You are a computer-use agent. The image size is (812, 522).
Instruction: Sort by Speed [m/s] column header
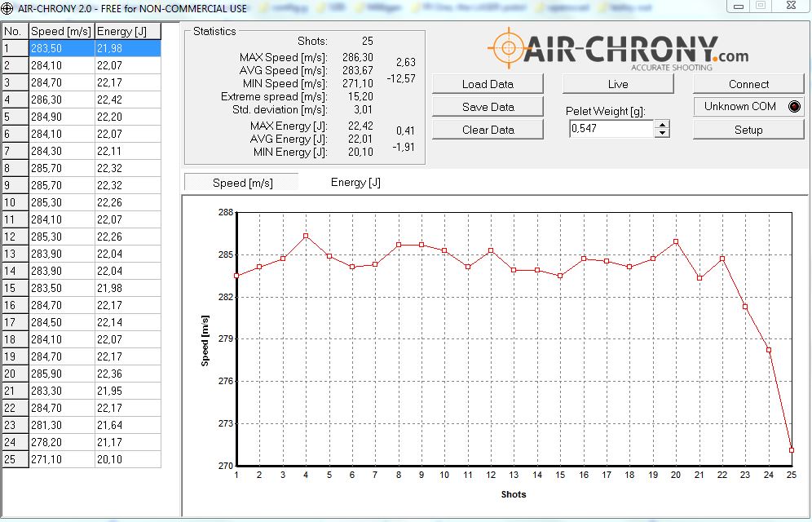62,31
